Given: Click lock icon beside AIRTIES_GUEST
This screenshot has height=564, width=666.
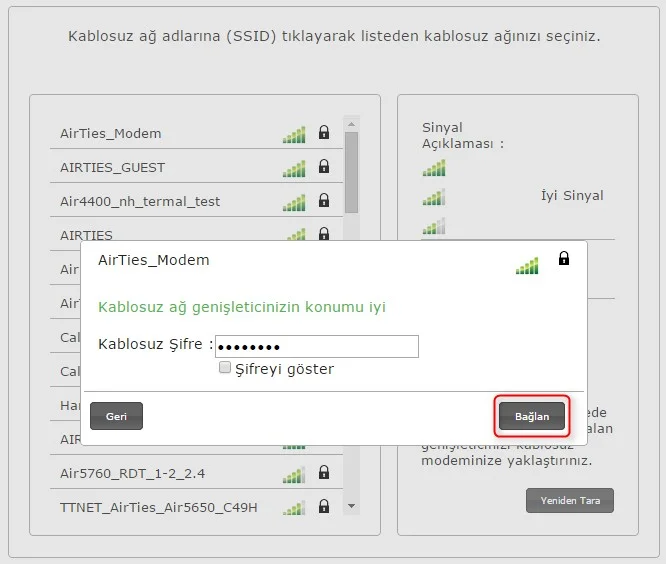Looking at the screenshot, I should [x=324, y=166].
